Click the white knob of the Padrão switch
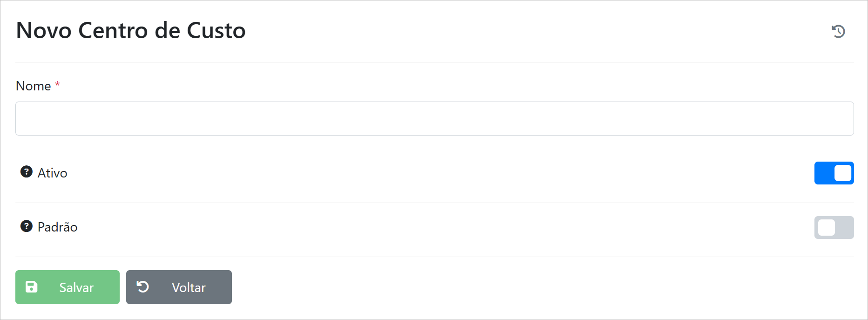Screen dimensions: 868x320 826,228
